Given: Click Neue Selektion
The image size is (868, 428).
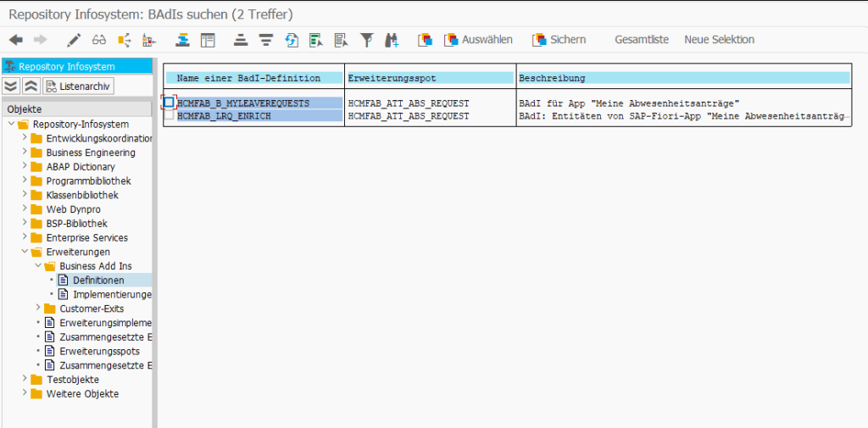Looking at the screenshot, I should (719, 40).
